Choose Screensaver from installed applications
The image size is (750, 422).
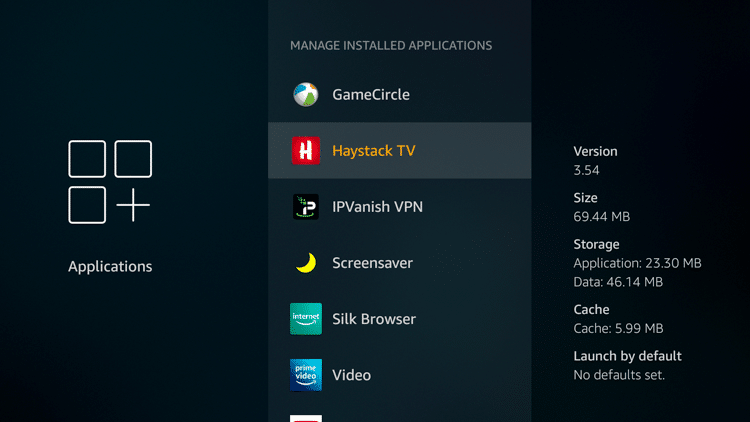click(x=399, y=263)
